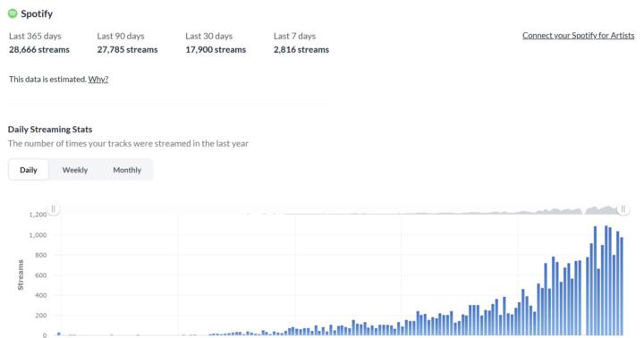The image size is (644, 338).
Task: Click the 600 y-axis tick label
Action: coord(40,275)
